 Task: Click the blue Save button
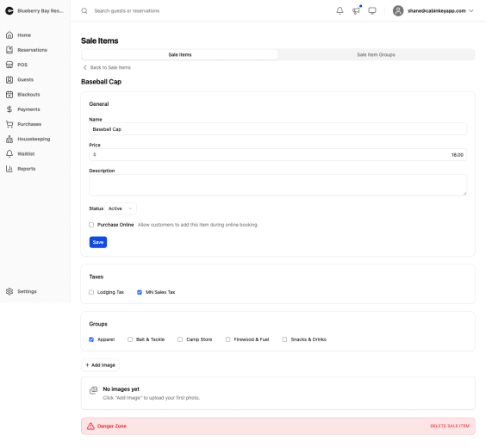click(x=98, y=242)
